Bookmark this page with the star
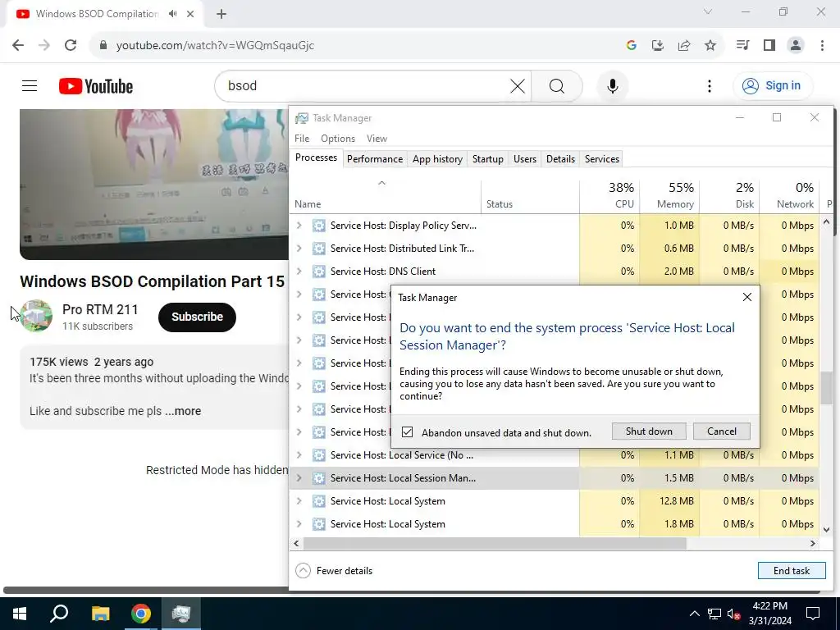 710,45
